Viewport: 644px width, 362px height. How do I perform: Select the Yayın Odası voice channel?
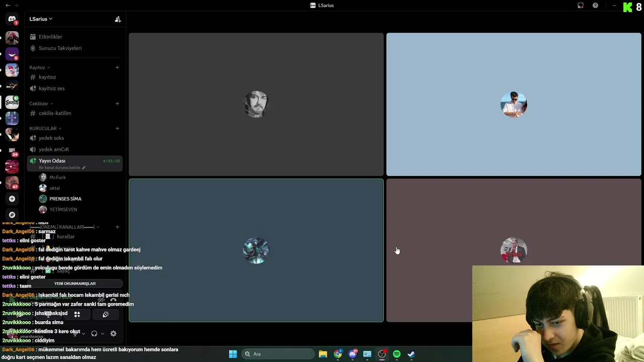(74, 163)
